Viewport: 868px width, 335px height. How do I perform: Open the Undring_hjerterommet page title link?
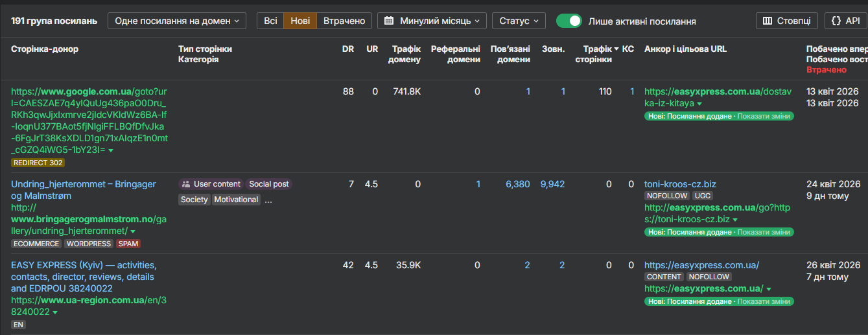(84, 190)
